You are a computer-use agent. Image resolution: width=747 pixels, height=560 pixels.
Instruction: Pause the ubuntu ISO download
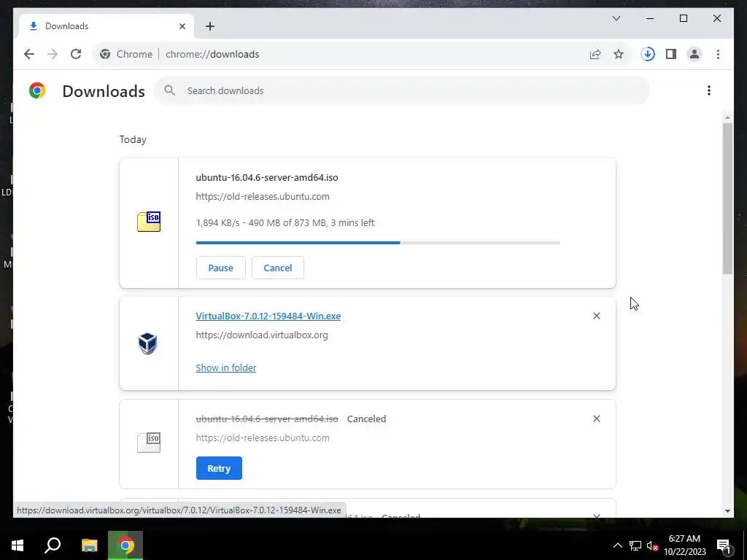coord(220,268)
